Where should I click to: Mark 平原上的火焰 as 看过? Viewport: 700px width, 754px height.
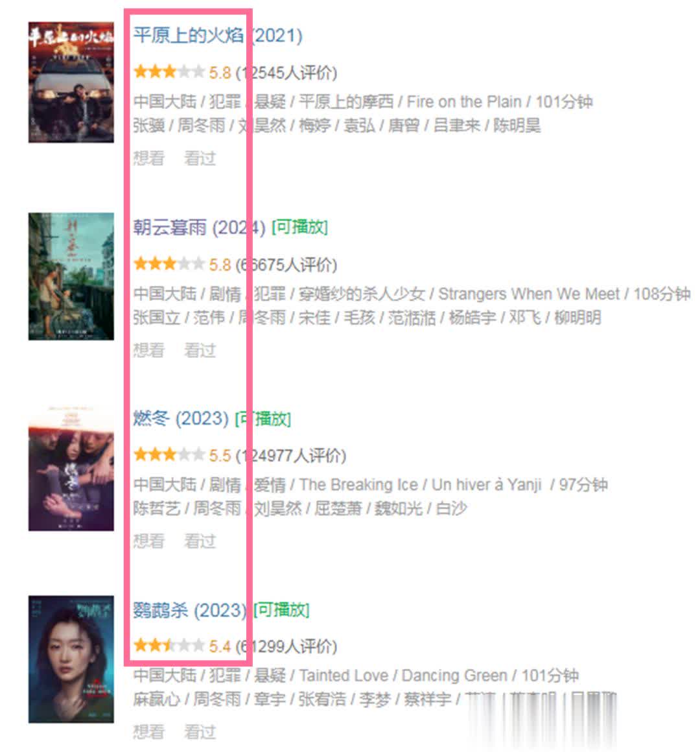click(x=200, y=158)
